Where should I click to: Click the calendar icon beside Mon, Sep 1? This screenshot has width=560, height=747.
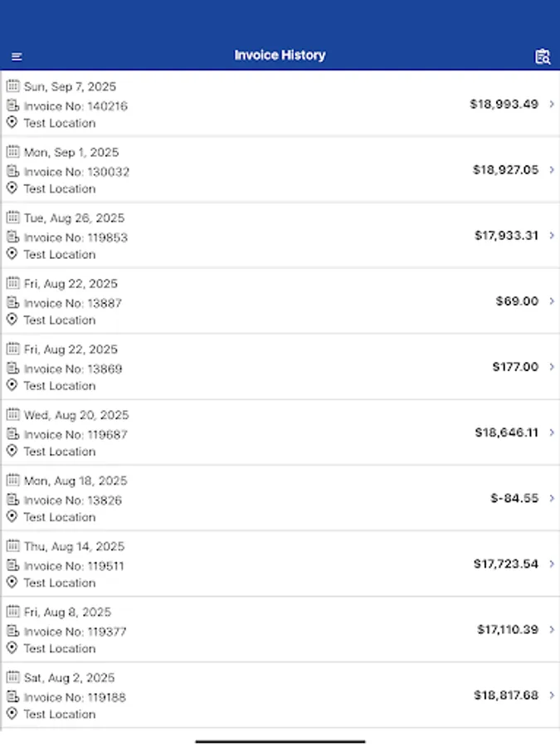pos(12,152)
